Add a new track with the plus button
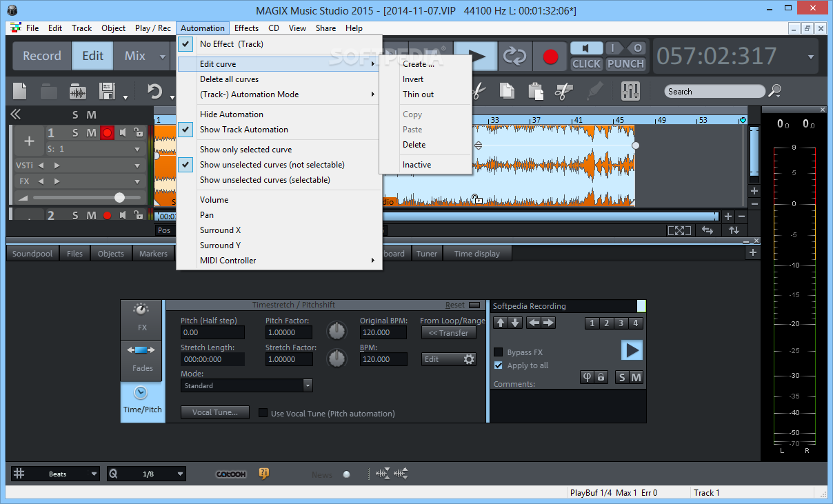Viewport: 833px width, 504px height. [x=29, y=141]
